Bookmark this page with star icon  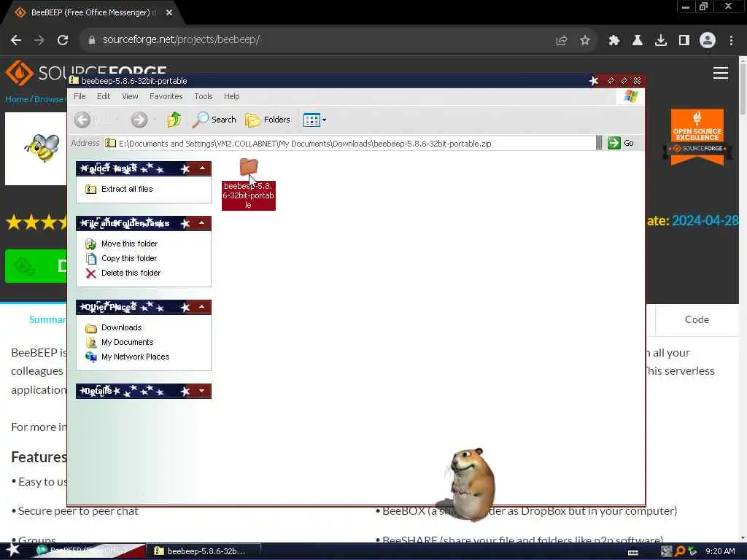(x=584, y=41)
